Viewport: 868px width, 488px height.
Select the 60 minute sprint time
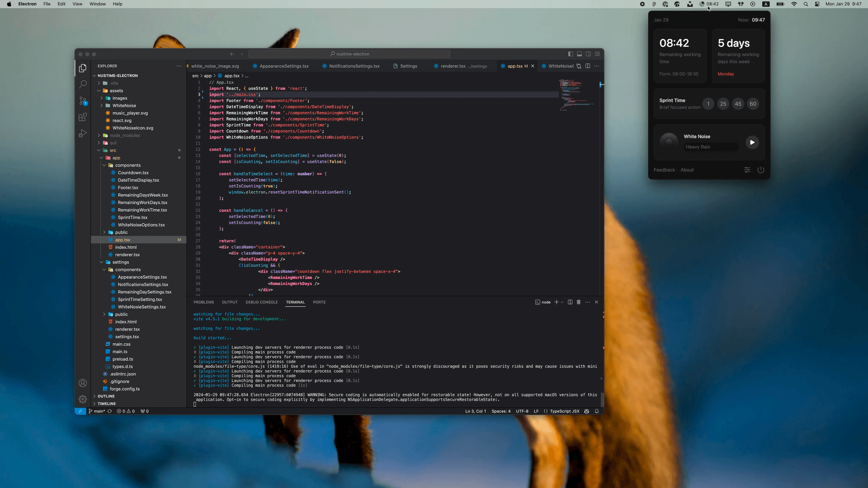[x=753, y=104]
